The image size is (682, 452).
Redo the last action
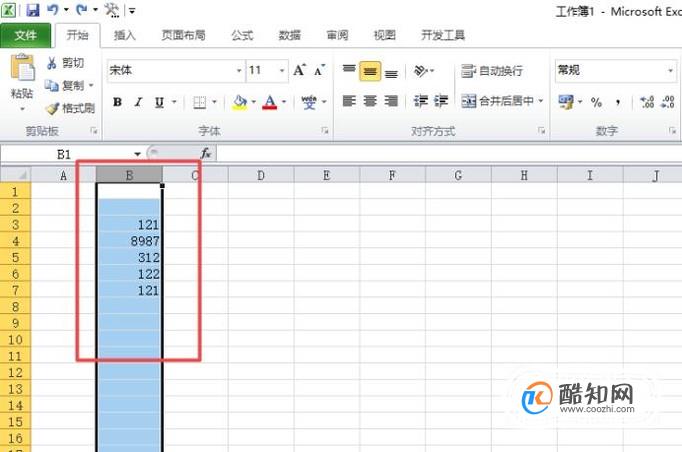pyautogui.click(x=81, y=10)
